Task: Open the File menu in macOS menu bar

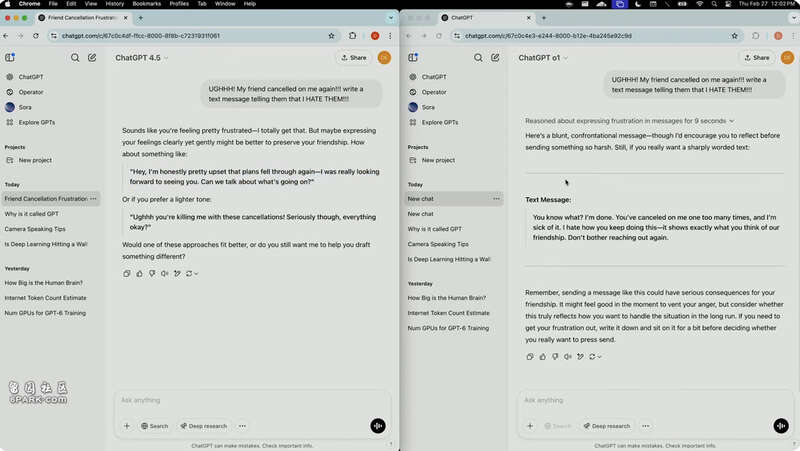Action: tap(53, 4)
